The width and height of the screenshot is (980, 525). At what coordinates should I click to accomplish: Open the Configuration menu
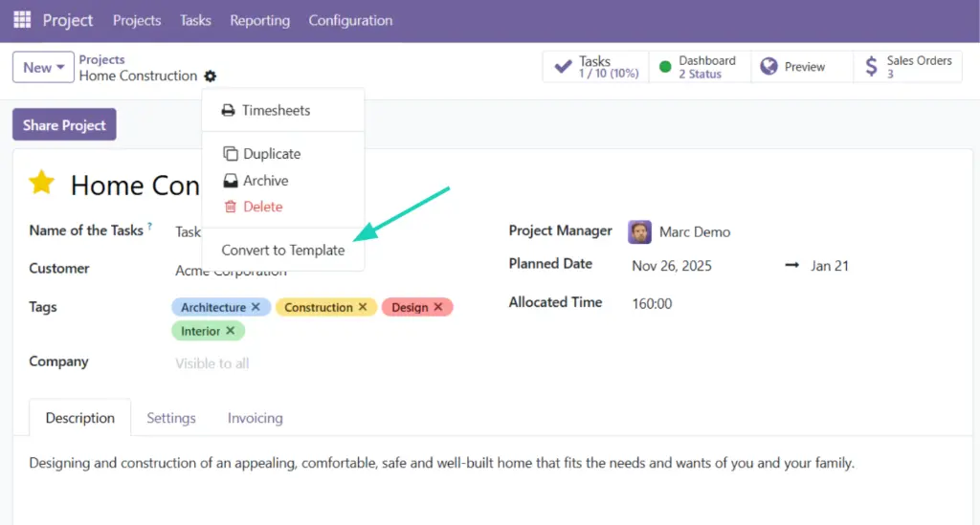(x=350, y=21)
